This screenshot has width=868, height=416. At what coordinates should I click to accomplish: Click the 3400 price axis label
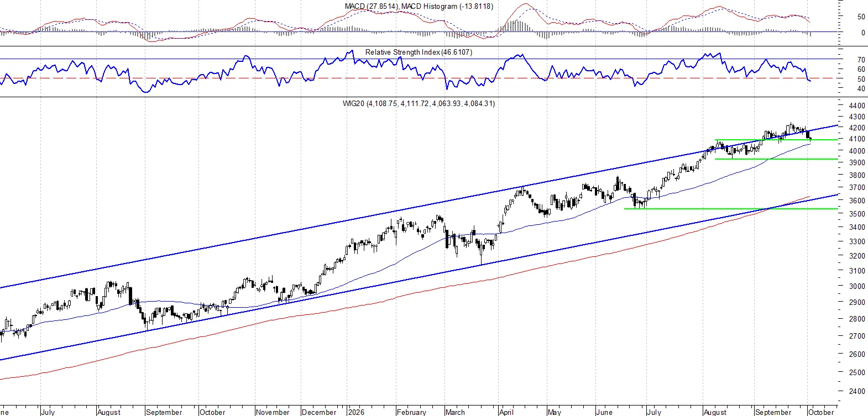(857, 228)
